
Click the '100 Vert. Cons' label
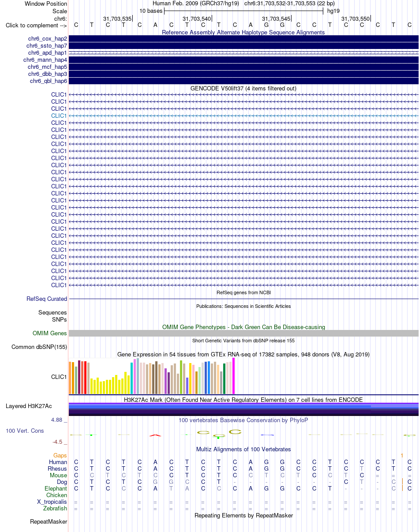tap(25, 431)
